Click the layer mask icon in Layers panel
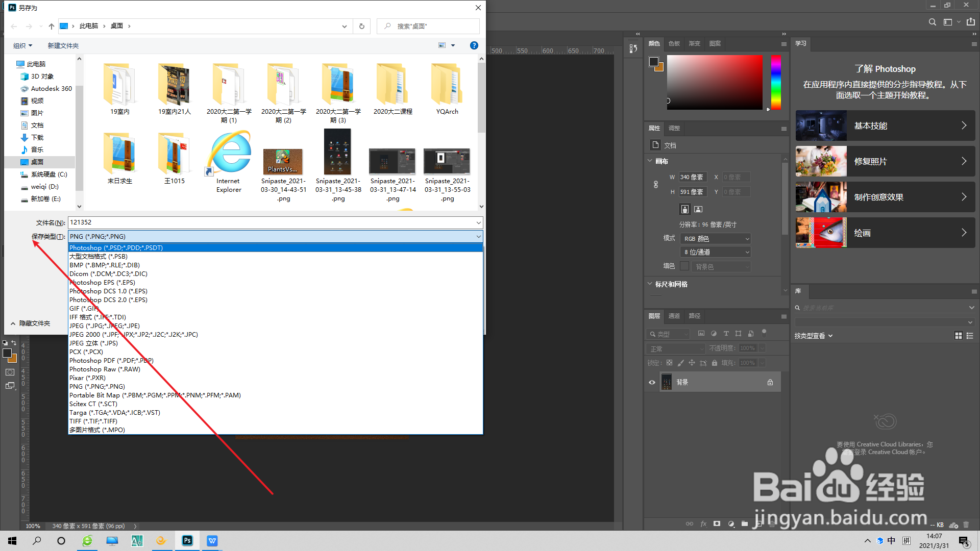 pos(717,524)
